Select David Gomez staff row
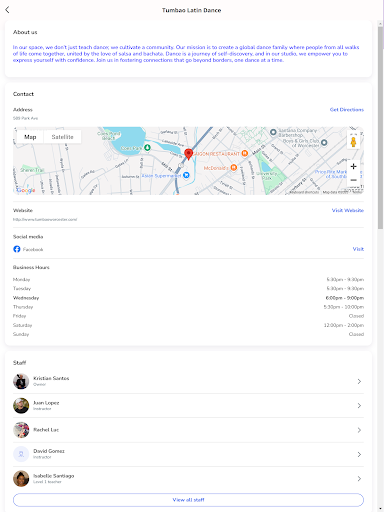This screenshot has height=512, width=384. [188, 454]
